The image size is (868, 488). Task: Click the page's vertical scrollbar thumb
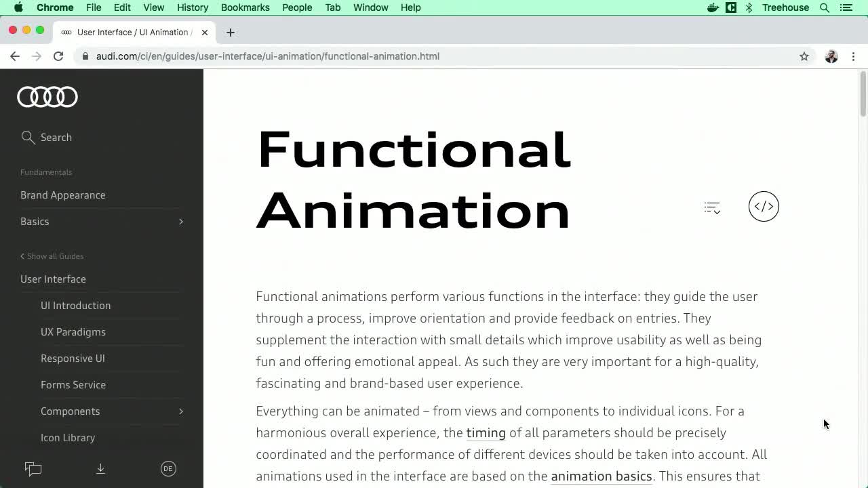click(863, 95)
